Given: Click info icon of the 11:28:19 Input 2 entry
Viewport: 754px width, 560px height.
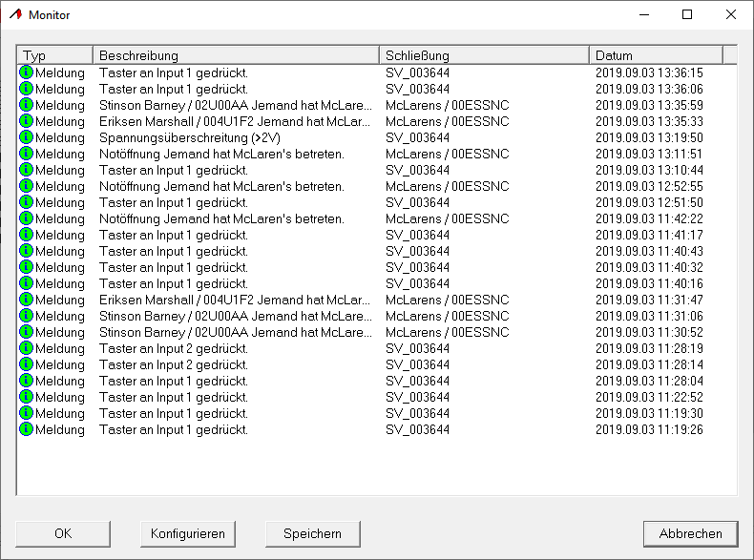Looking at the screenshot, I should tap(26, 348).
